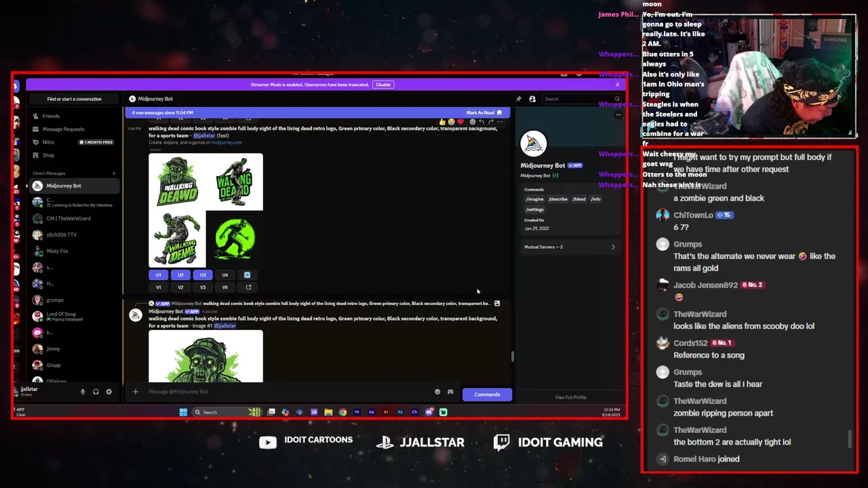Select the /imagine command chip

[x=535, y=199]
